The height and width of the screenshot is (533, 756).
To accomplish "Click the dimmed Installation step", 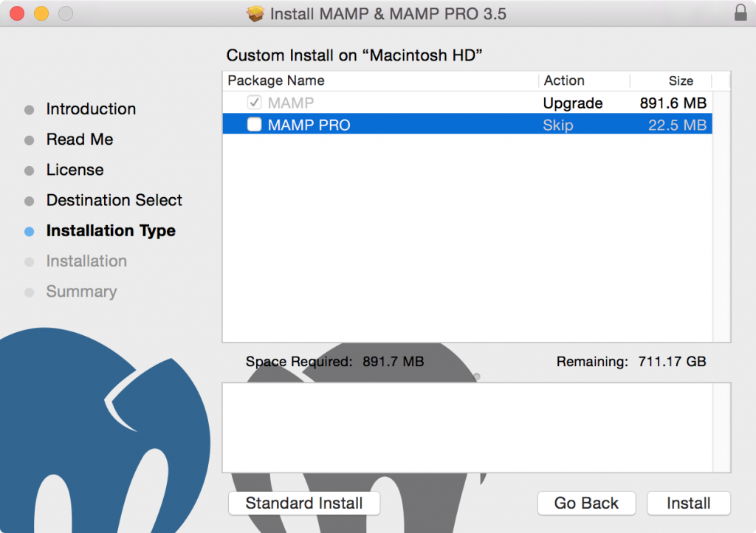I will (x=86, y=261).
